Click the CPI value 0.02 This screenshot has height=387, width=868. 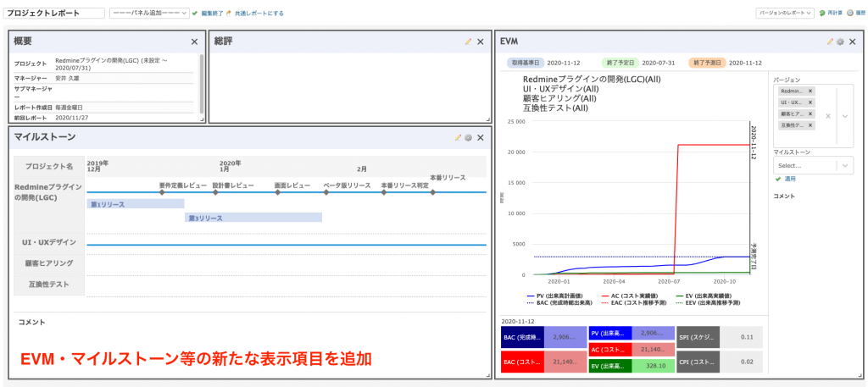746,362
